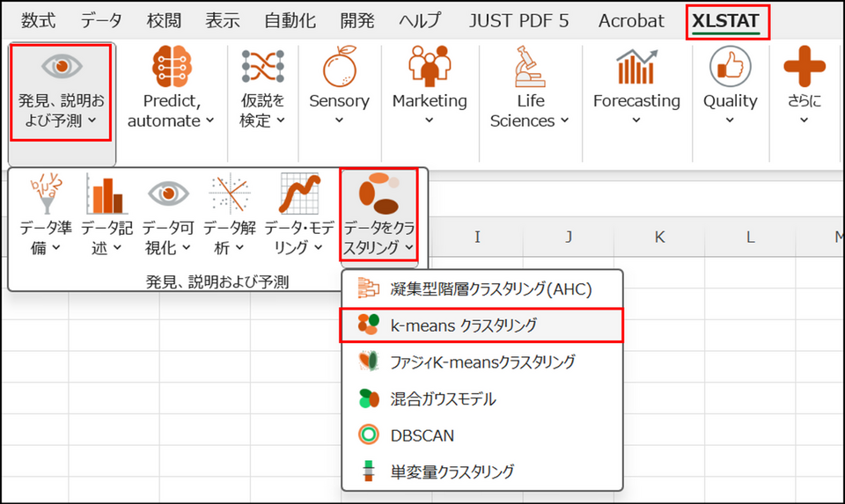Click the AHC dendrogram icon
The width and height of the screenshot is (845, 504).
369,289
